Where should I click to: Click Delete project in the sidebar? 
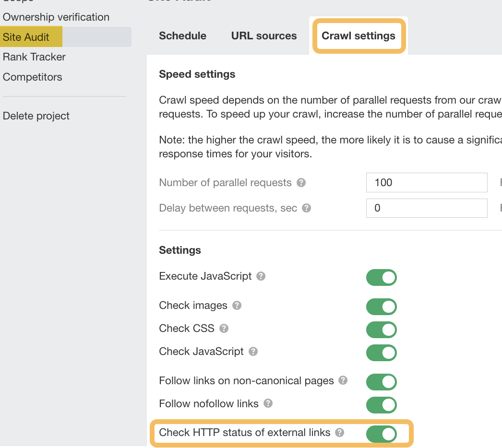36,116
